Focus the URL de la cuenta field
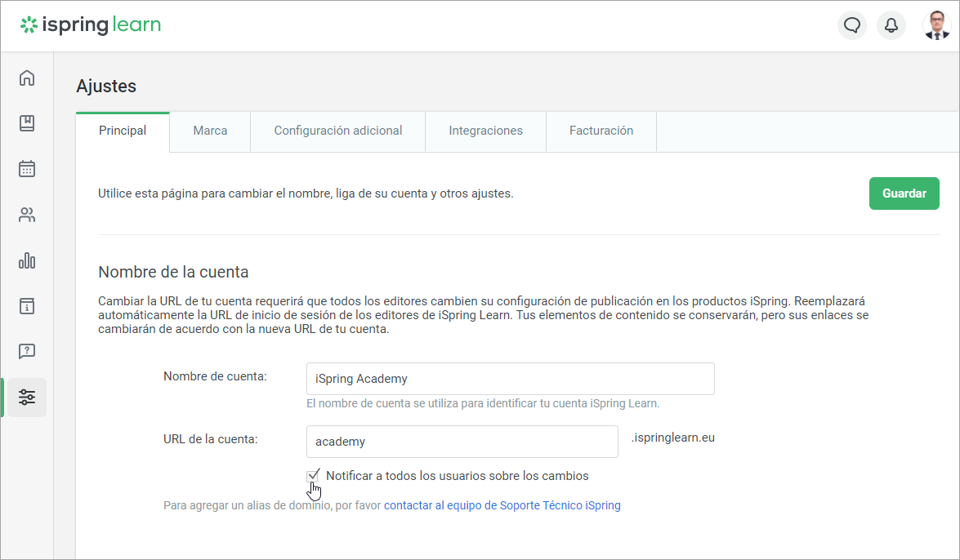The image size is (960, 560). pyautogui.click(x=462, y=442)
